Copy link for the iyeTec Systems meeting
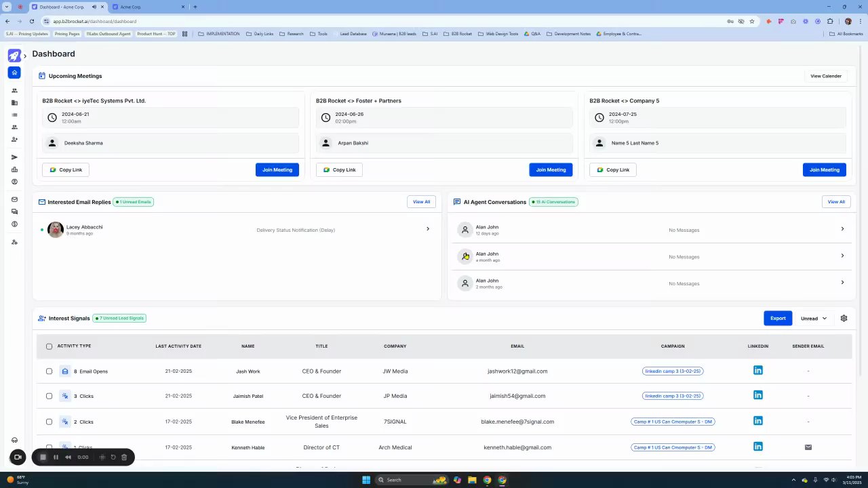This screenshot has width=868, height=488. (66, 169)
